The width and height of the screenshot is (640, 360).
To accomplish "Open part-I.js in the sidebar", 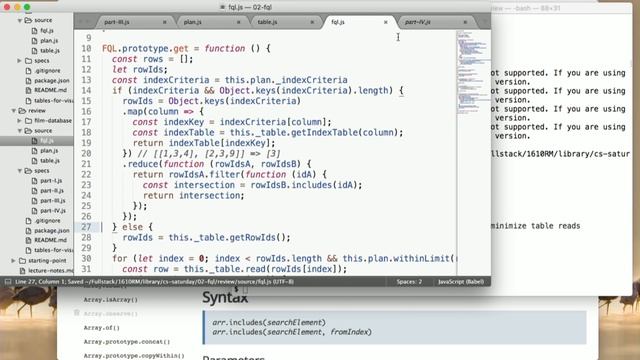I will 51,180.
